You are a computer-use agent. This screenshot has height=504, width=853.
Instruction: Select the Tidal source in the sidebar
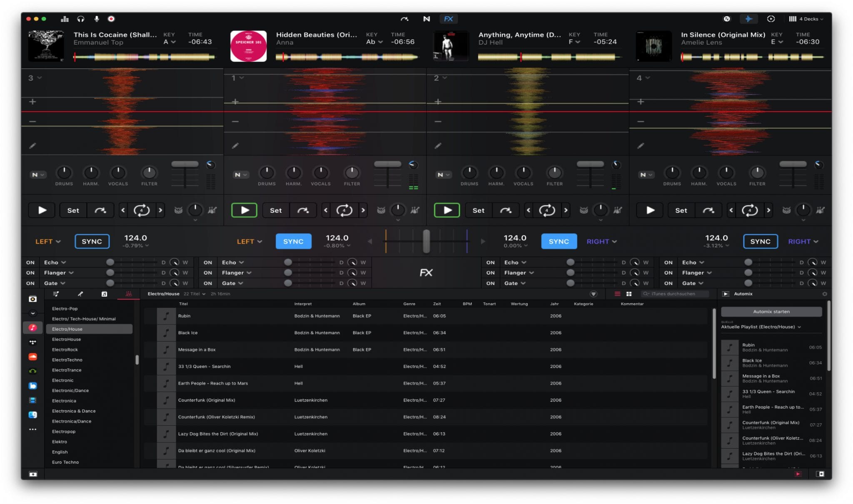pos(33,342)
